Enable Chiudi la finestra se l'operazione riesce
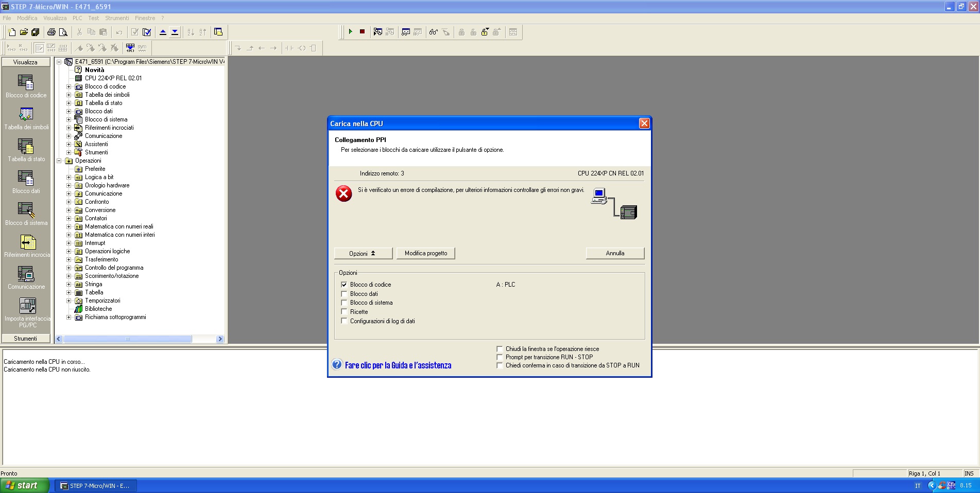 pyautogui.click(x=500, y=349)
